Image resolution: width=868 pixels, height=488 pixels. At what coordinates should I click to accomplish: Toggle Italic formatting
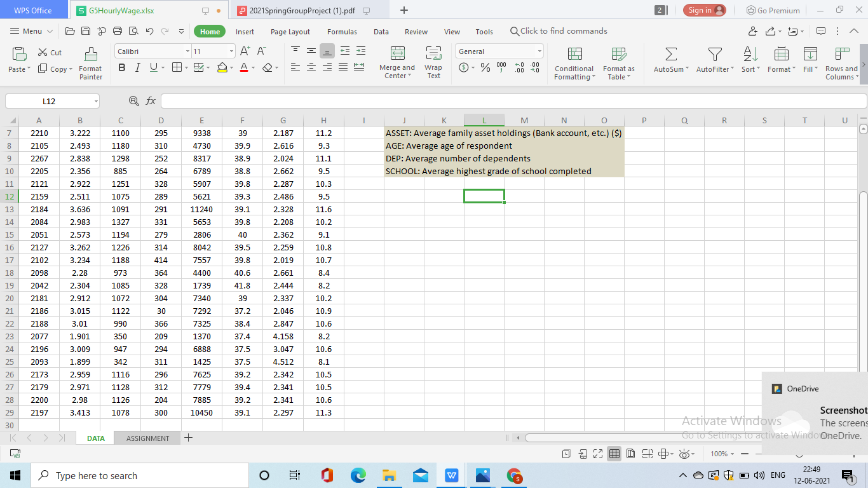tap(137, 67)
